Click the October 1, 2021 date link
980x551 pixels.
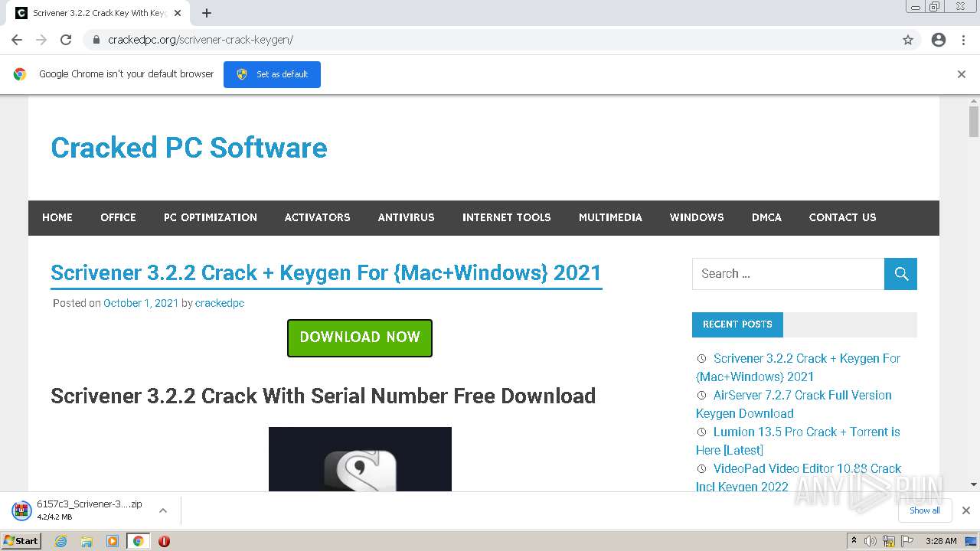[x=141, y=303]
